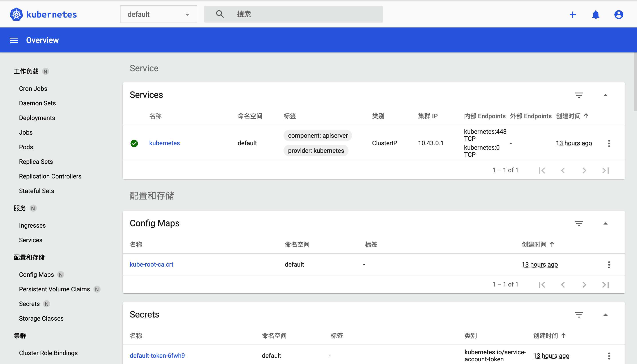
Task: Toggle the hamburger navigation menu
Action: coord(14,40)
